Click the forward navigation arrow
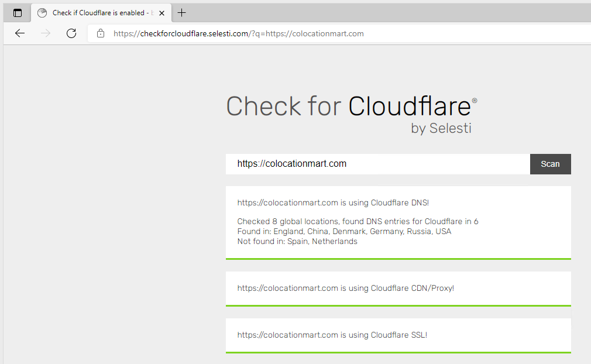591x364 pixels. 46,33
